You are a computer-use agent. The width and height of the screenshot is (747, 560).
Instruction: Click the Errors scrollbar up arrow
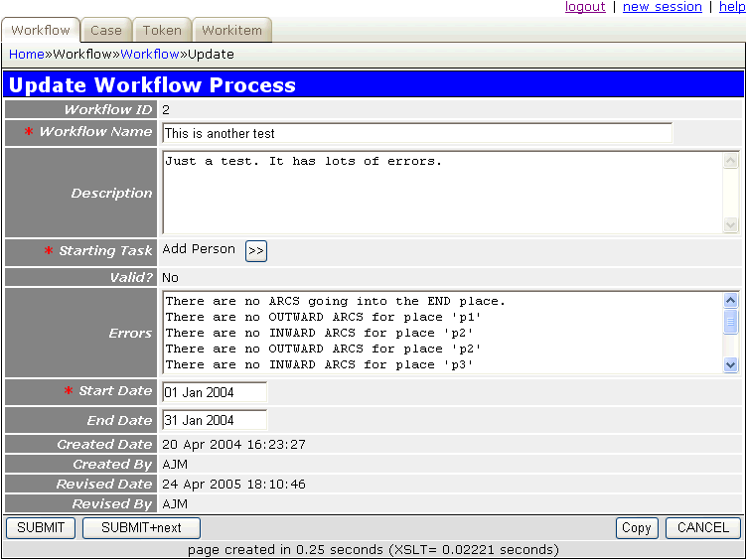point(730,300)
